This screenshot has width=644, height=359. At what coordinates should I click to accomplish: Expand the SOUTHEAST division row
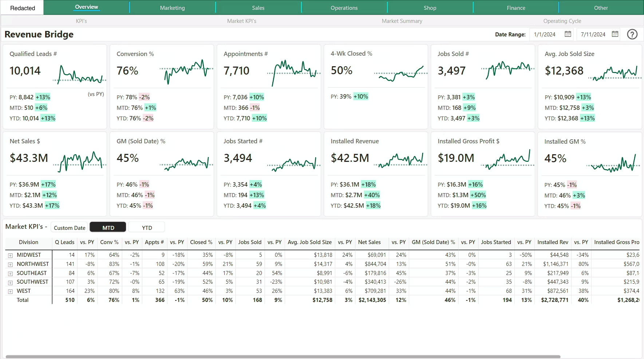(10, 274)
